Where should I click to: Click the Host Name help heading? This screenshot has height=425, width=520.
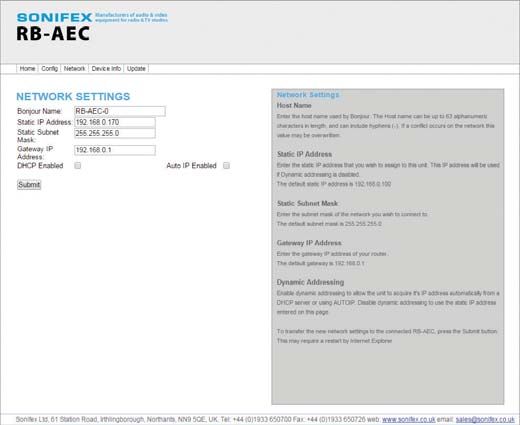click(294, 106)
